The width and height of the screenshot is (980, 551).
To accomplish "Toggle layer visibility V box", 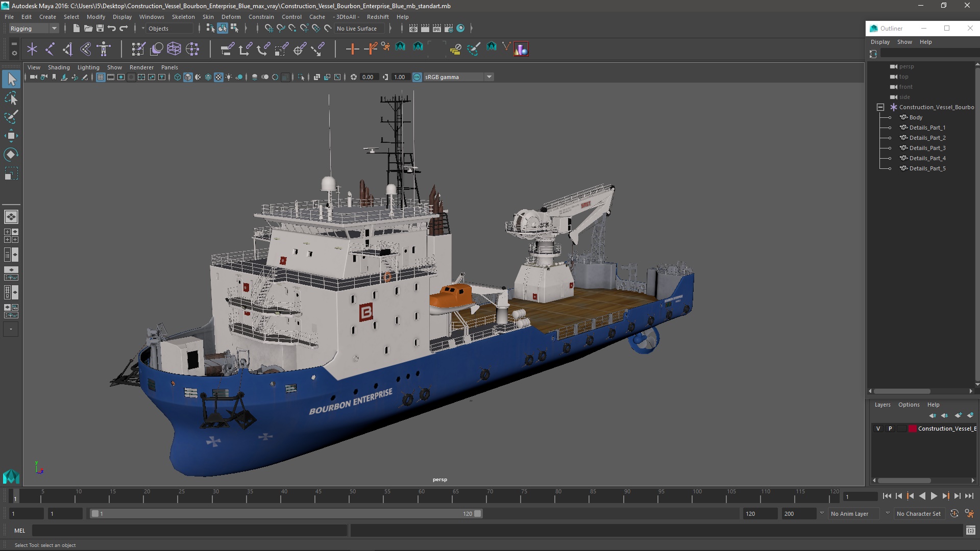I will pyautogui.click(x=878, y=429).
